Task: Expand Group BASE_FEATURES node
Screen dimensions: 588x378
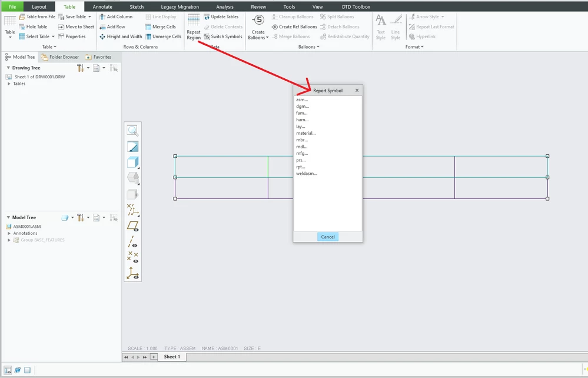Action: pos(9,240)
